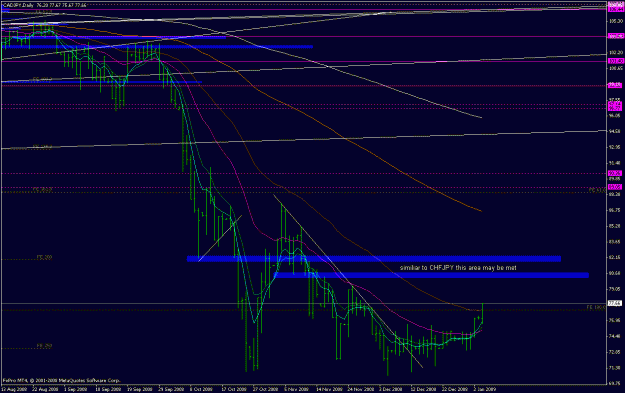
Task: Select the 105.30 price axis label
Action: click(615, 21)
